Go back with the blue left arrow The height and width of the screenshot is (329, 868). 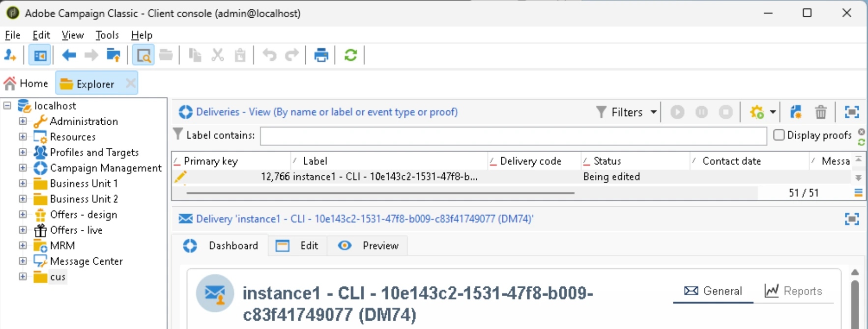(x=69, y=55)
